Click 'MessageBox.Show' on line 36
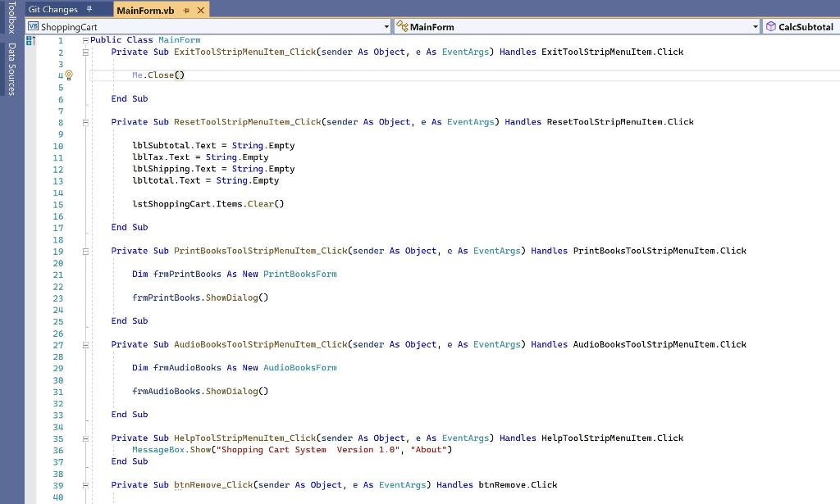Screen dimensions: 840x504 (171, 450)
